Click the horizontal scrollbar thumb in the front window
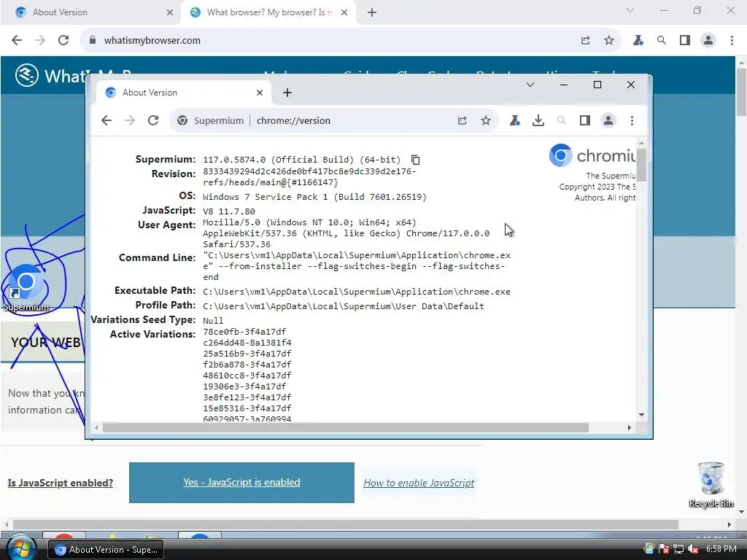The height and width of the screenshot is (560, 747). 345,427
